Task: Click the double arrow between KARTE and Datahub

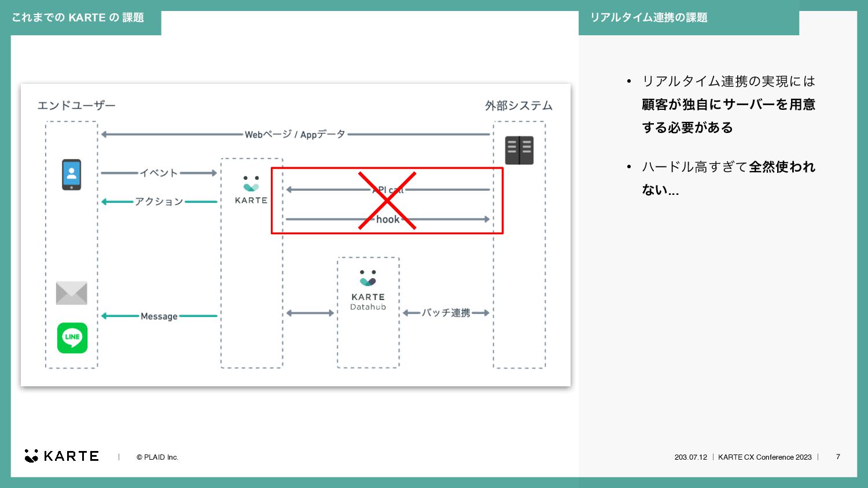Action: pyautogui.click(x=310, y=313)
